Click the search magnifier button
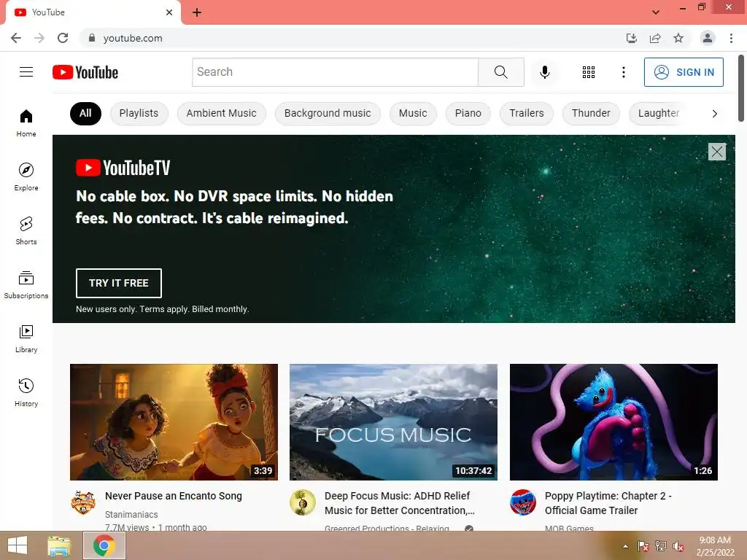This screenshot has height=560, width=747. click(500, 72)
